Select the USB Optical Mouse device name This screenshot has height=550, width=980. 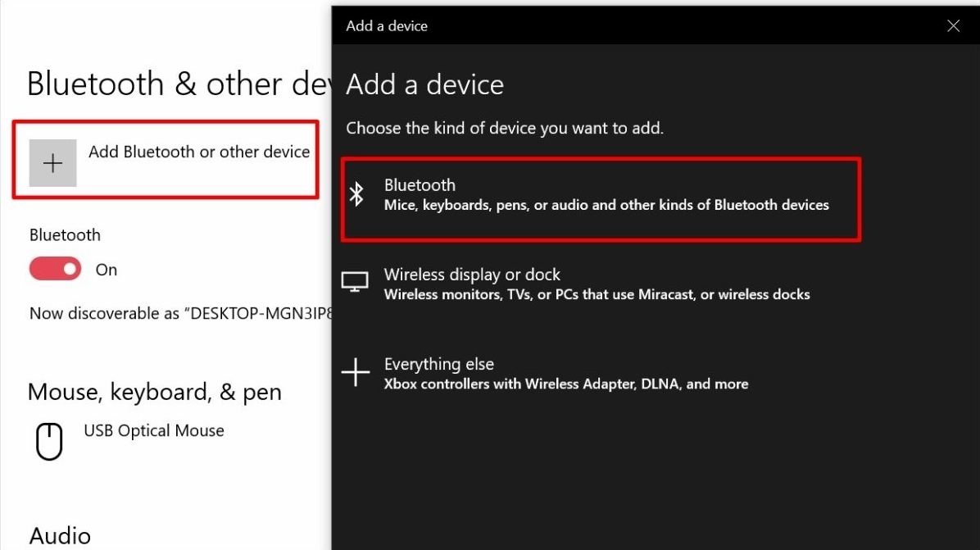(154, 430)
